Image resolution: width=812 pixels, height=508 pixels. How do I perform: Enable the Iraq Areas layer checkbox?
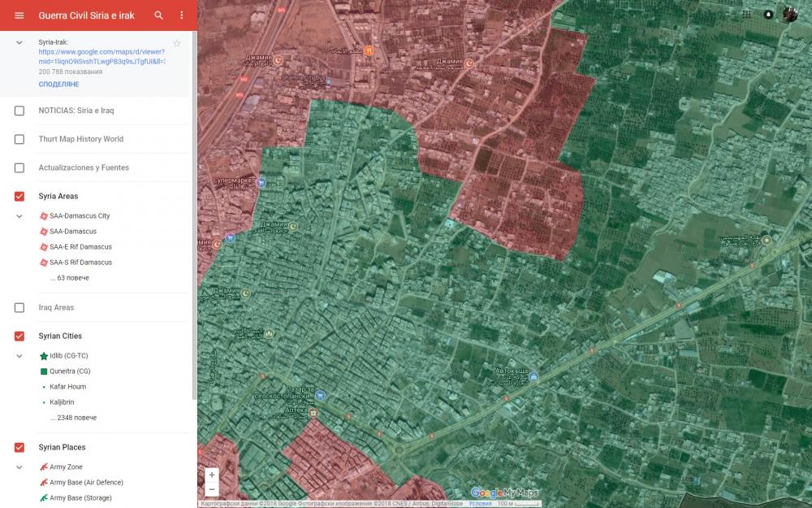click(19, 308)
